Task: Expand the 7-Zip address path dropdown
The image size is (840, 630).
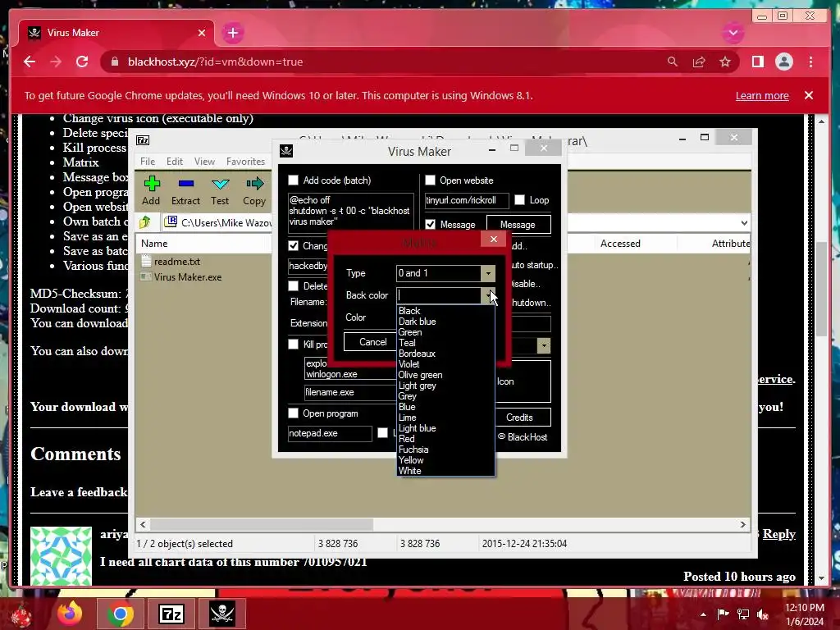Action: (x=743, y=222)
